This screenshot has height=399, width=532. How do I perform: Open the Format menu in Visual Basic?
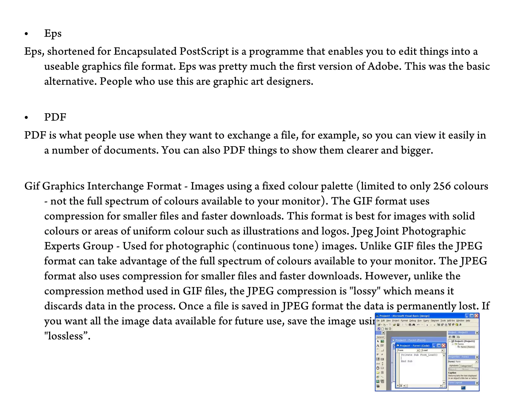(x=404, y=321)
